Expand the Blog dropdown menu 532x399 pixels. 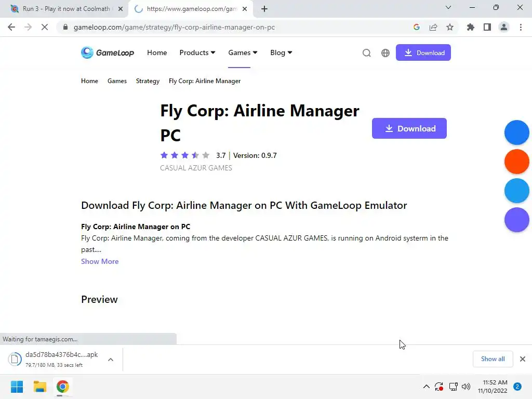281,52
